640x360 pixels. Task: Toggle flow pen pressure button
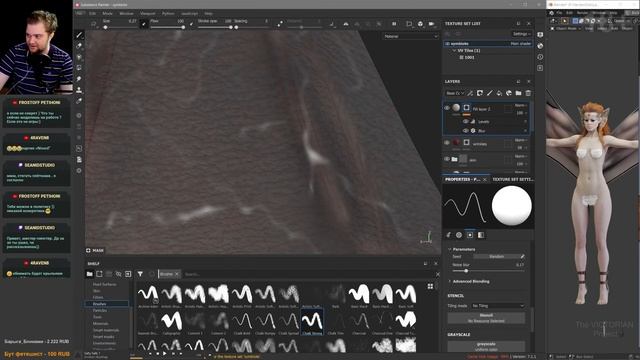pos(191,24)
